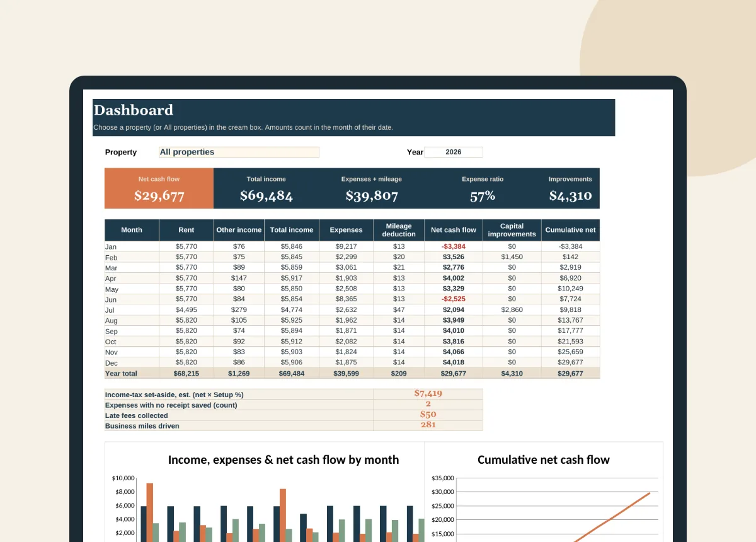Viewport: 756px width, 542px height.
Task: Select the Total income column header
Action: coord(292,230)
